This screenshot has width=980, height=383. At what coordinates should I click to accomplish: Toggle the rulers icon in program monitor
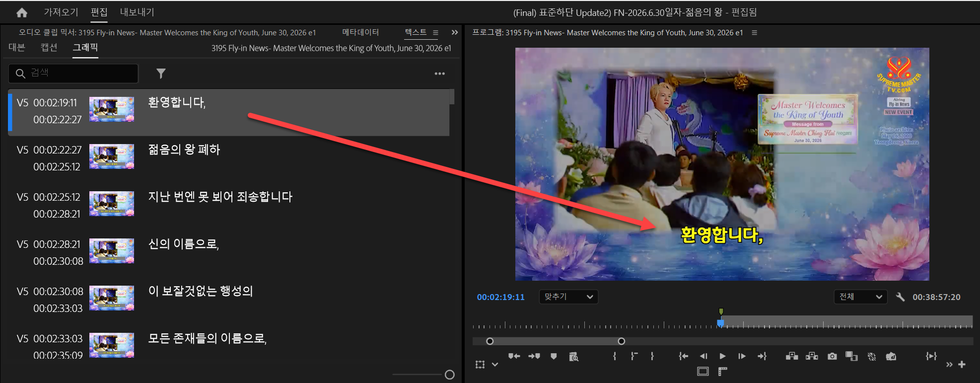[x=723, y=371]
